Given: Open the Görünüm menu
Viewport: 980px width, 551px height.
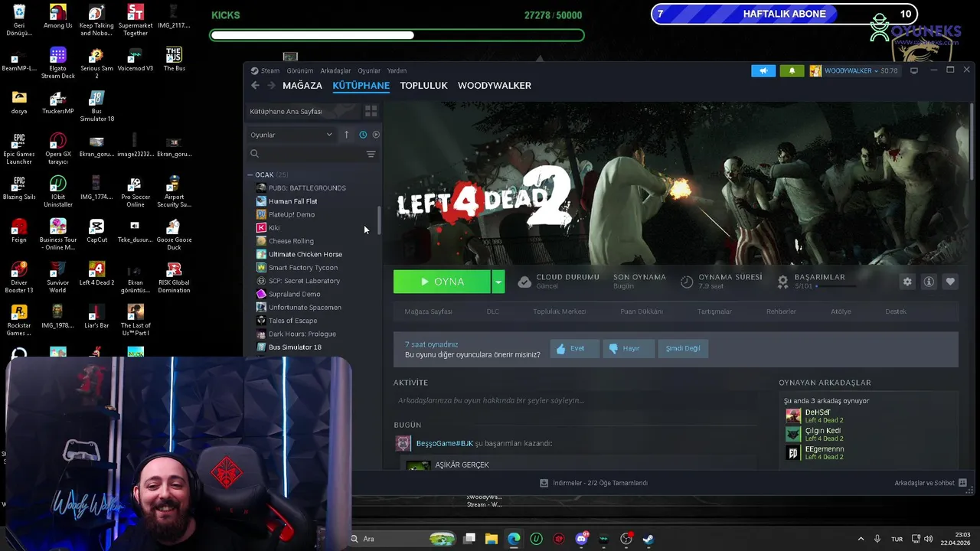Looking at the screenshot, I should [300, 70].
